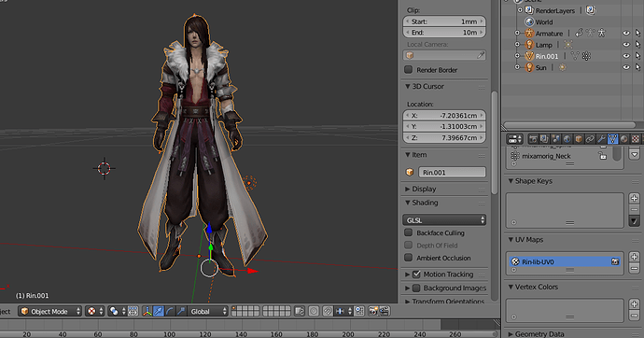644x338 pixels.
Task: Click the Rin.001 mesh data icon in outliner
Action: click(575, 56)
